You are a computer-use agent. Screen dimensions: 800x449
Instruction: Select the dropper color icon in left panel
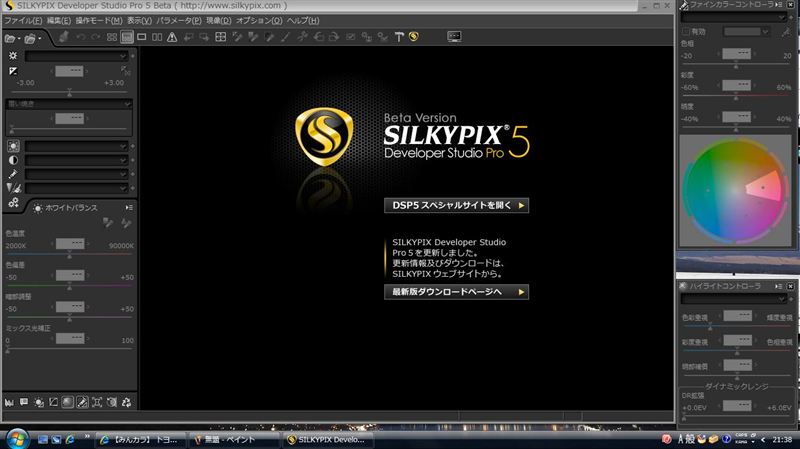[13, 174]
